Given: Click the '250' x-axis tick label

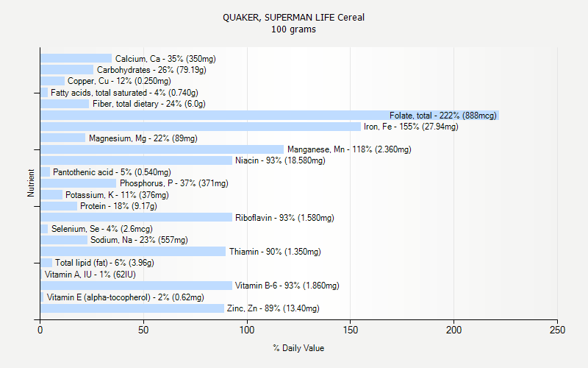Looking at the screenshot, I should pyautogui.click(x=557, y=330).
